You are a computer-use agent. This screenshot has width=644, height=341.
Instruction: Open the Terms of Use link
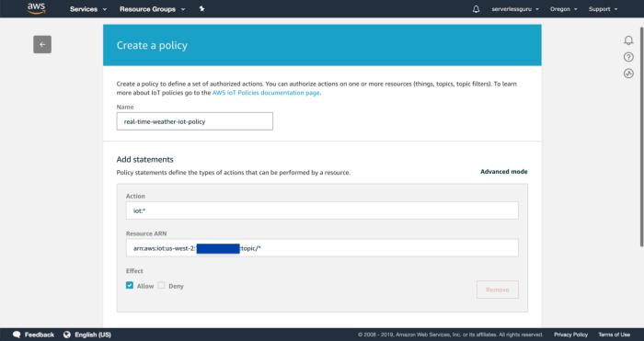(x=614, y=335)
